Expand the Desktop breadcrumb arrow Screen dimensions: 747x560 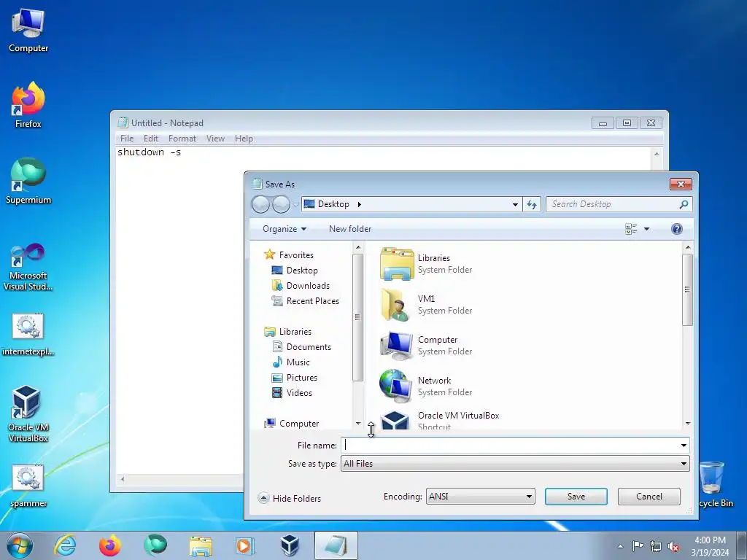359,204
